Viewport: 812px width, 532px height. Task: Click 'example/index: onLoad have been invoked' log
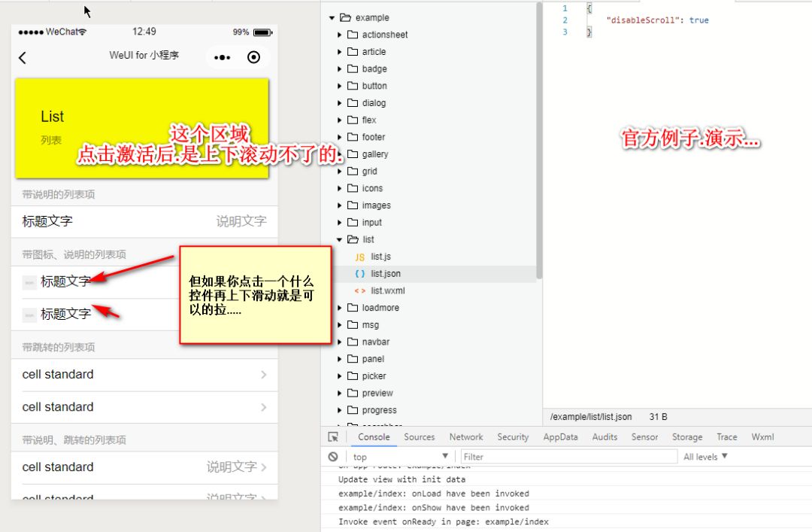[x=434, y=494]
